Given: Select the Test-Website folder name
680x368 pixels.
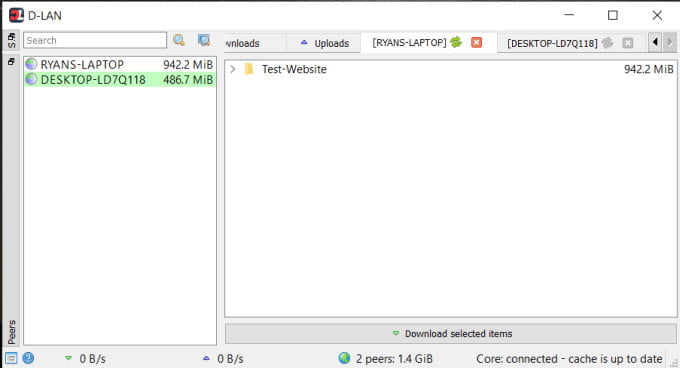Looking at the screenshot, I should point(294,69).
